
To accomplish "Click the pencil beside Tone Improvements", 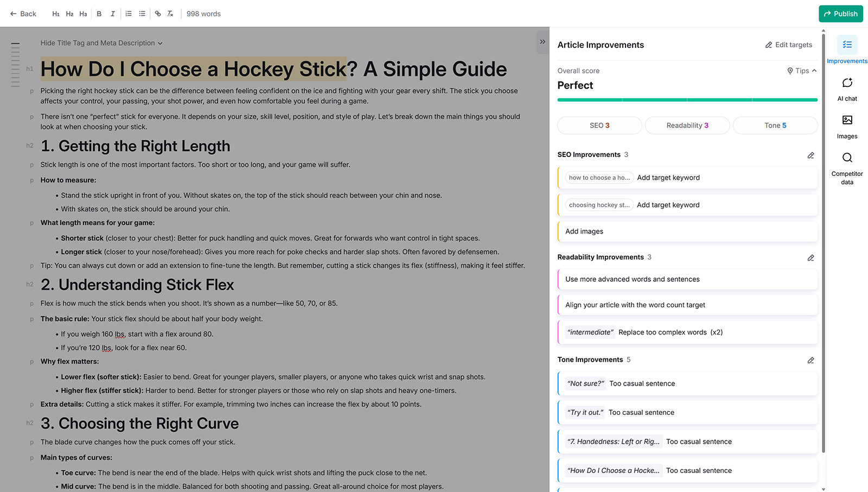I will click(810, 360).
